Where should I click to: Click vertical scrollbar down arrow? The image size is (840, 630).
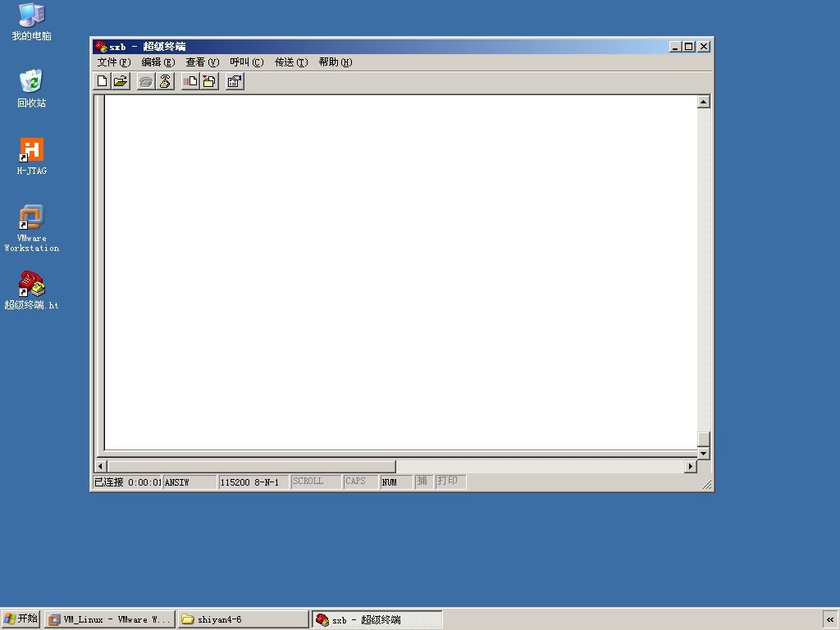(x=704, y=453)
